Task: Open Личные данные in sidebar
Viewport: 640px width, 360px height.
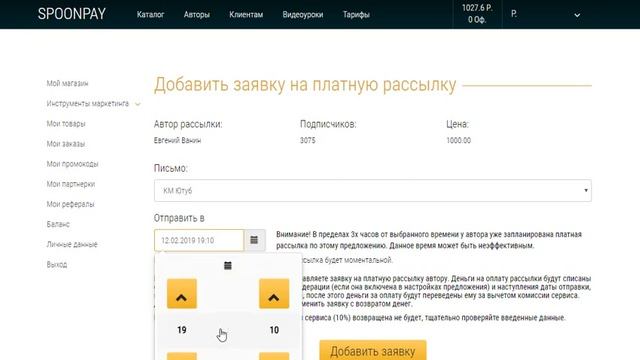Action: pos(72,244)
